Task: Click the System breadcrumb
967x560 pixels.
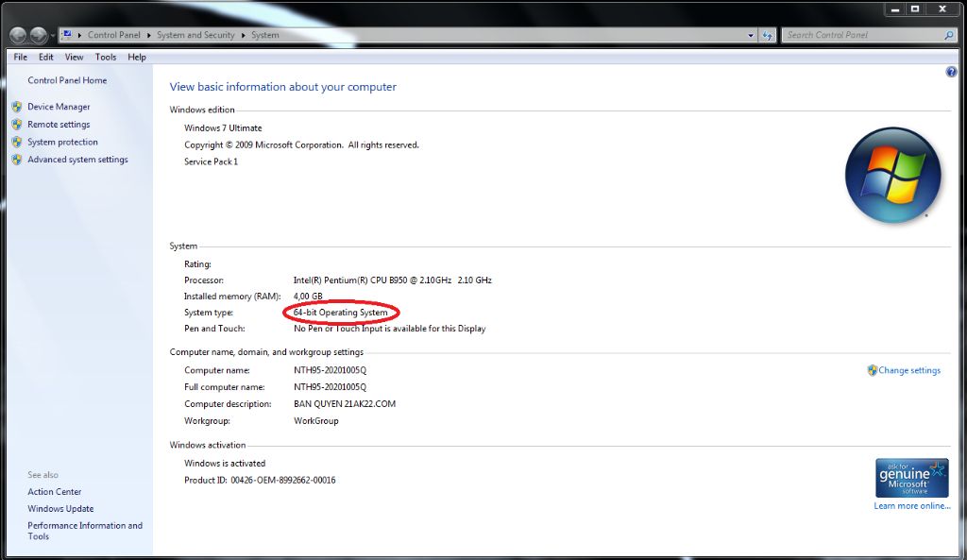Action: pyautogui.click(x=265, y=35)
